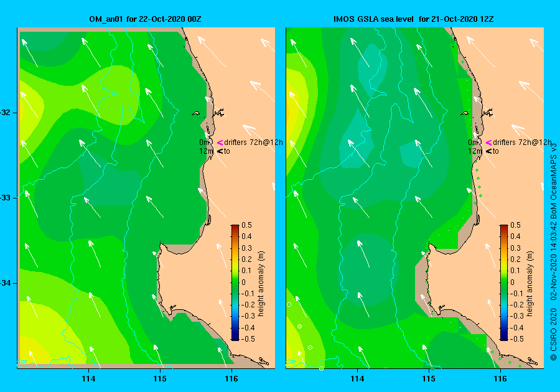The height and width of the screenshot is (392, 560).
Task: Click '12m' depth label in OM_an01 legend
Action: 206,151
